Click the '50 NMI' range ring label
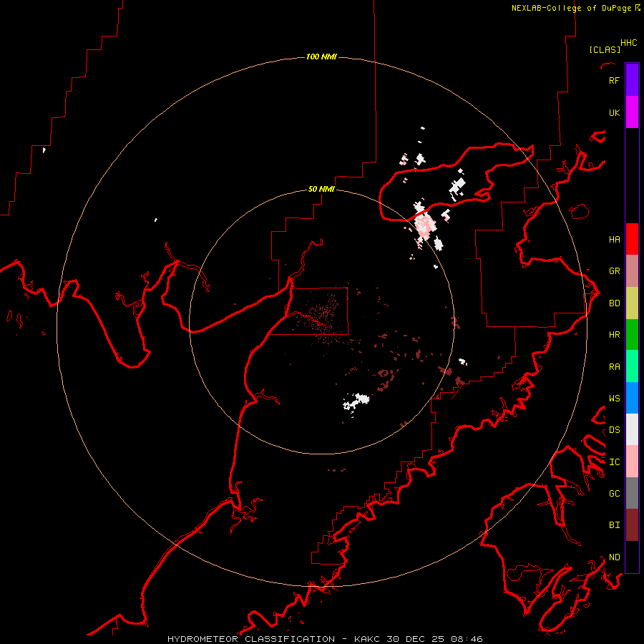Image resolution: width=644 pixels, height=644 pixels. coord(321,189)
